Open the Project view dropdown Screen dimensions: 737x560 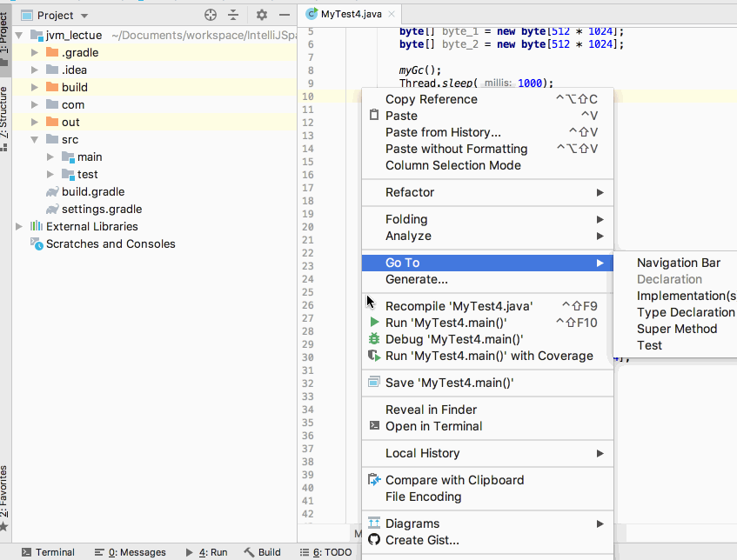(x=84, y=16)
